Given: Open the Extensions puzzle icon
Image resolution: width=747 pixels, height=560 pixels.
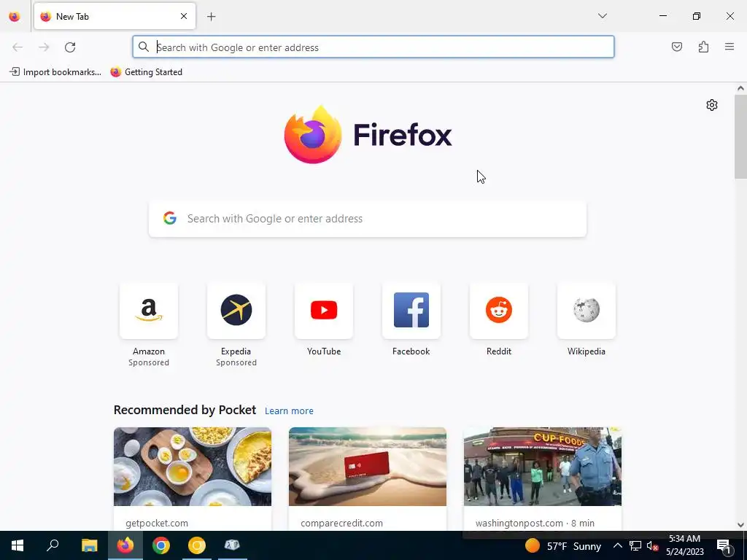Looking at the screenshot, I should (703, 47).
